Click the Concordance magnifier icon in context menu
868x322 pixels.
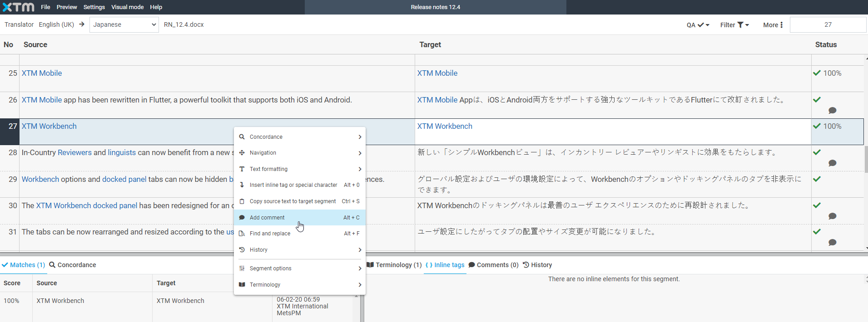pyautogui.click(x=242, y=137)
